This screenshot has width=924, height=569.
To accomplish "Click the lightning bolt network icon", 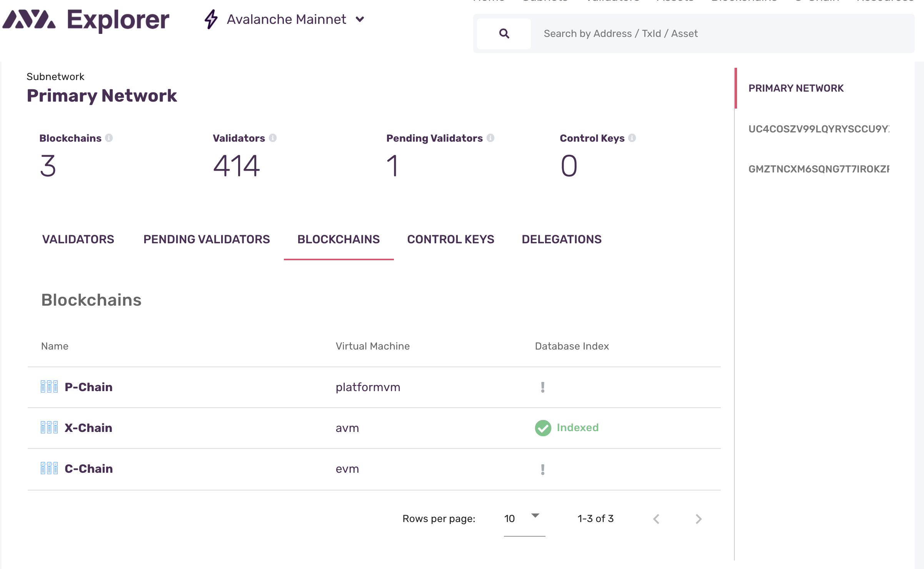I will (211, 19).
